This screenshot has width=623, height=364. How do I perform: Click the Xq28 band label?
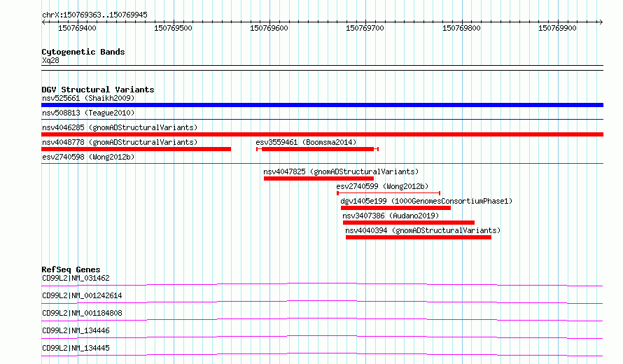50,60
